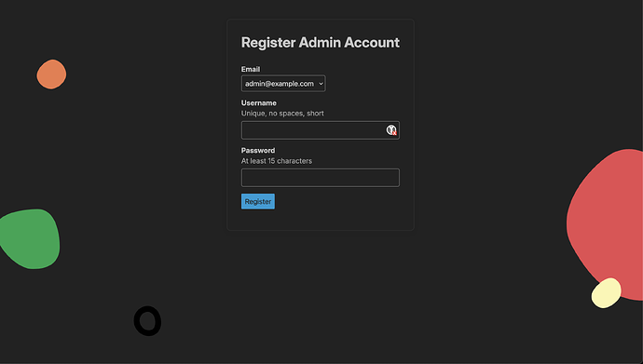
Task: Click the "Register Admin Account" heading
Action: point(321,43)
